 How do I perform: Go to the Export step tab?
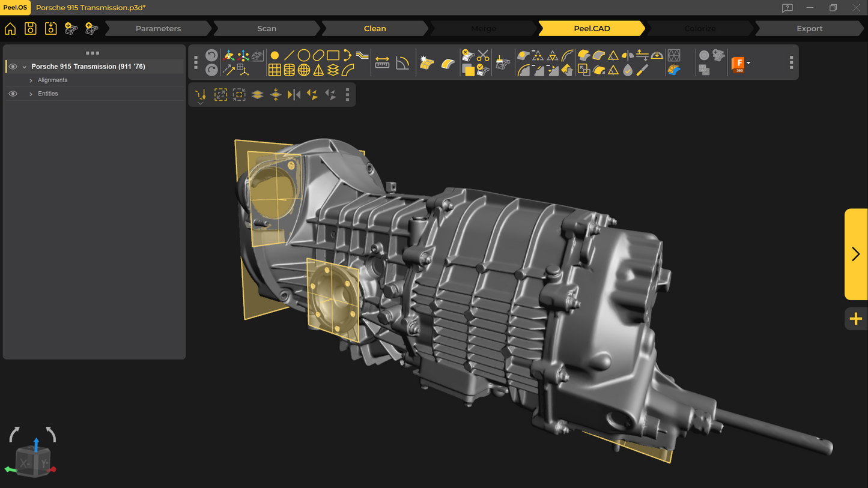click(809, 29)
